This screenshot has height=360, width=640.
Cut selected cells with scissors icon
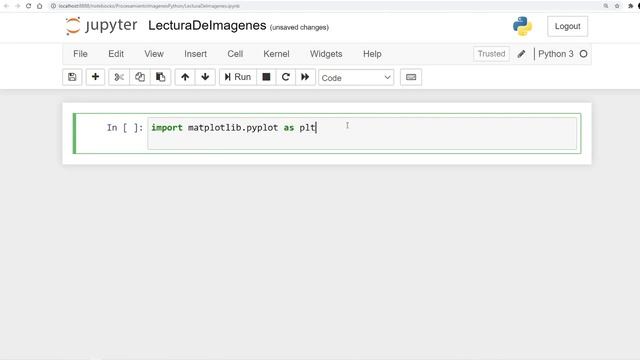tap(119, 77)
